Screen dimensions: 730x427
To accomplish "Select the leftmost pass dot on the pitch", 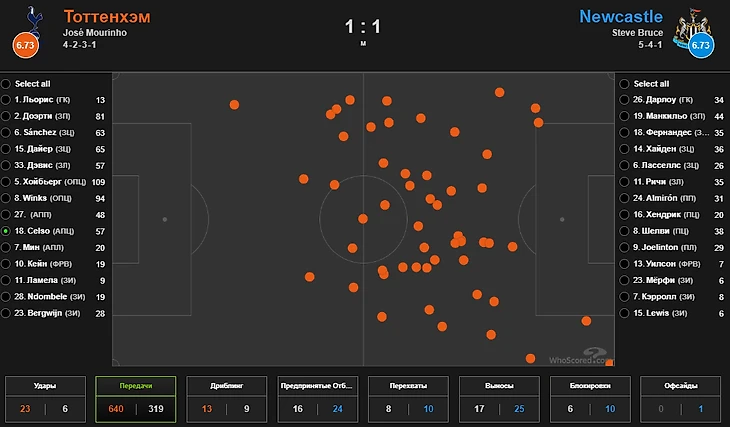I will 234,105.
